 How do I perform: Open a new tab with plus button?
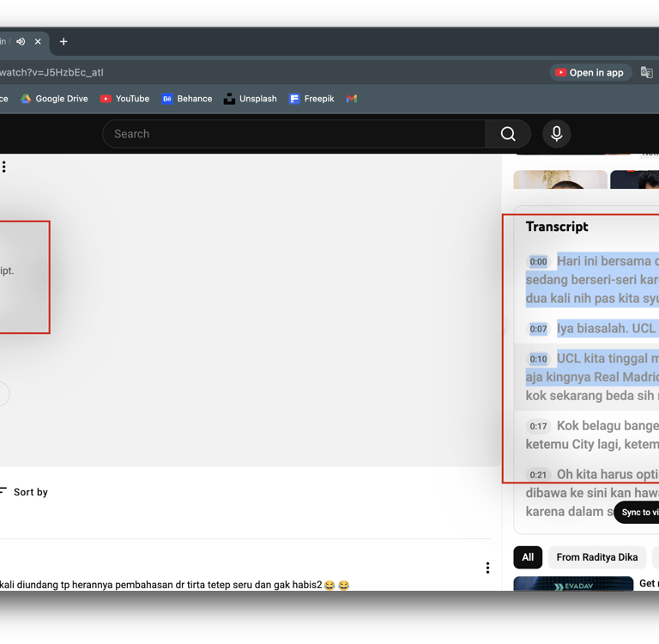pos(63,41)
